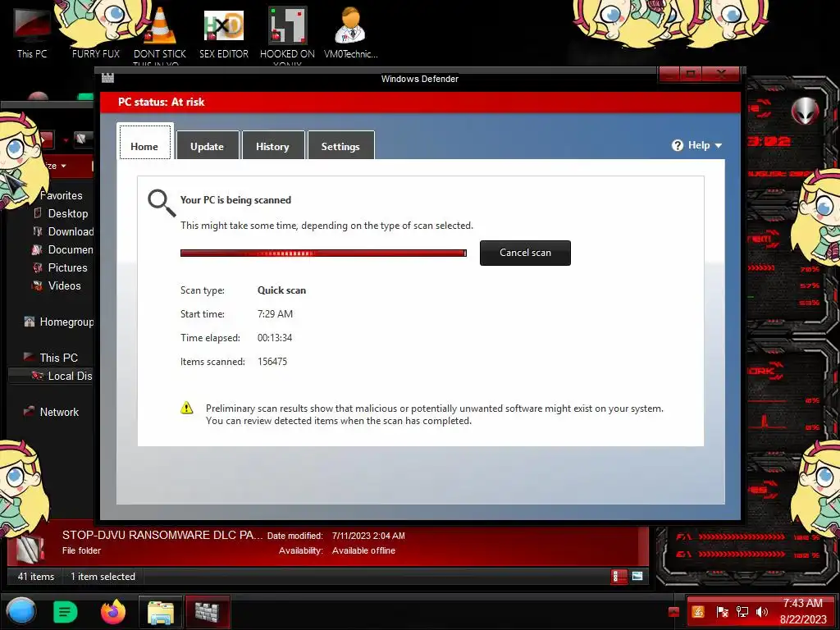
Task: Click Windows Defender taskbar button
Action: coord(208,612)
